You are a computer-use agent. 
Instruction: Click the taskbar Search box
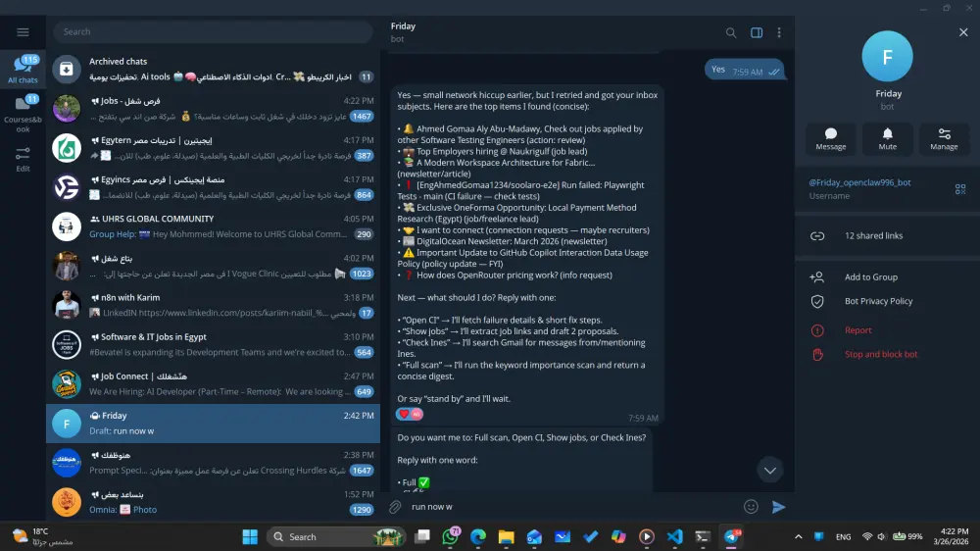(336, 536)
